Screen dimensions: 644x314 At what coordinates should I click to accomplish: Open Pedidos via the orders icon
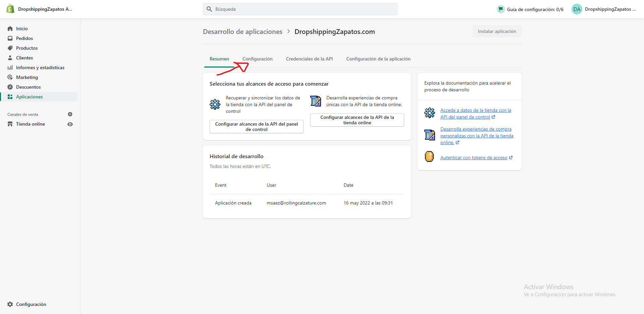10,38
